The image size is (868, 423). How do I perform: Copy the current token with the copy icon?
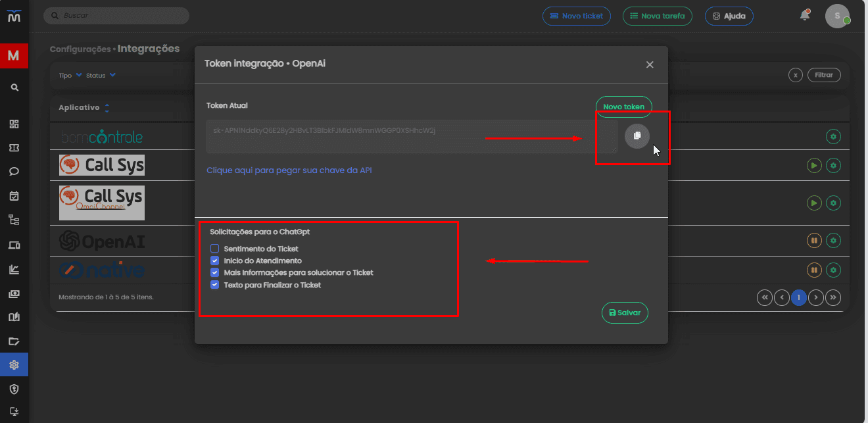[637, 136]
